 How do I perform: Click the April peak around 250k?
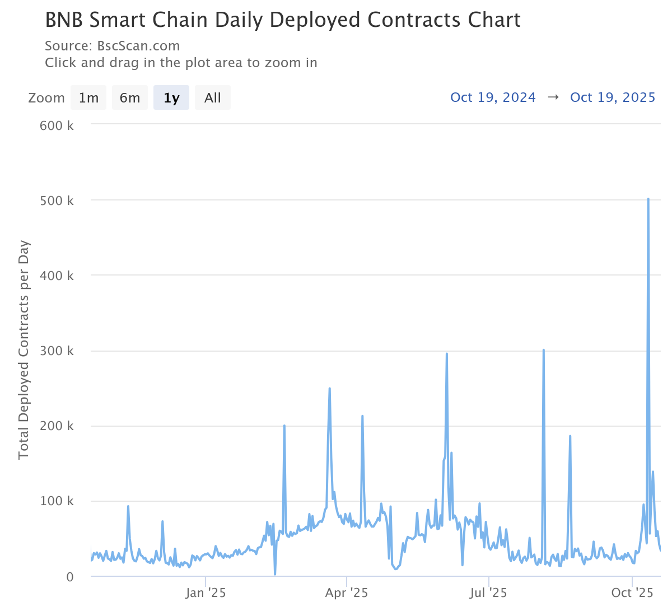(x=329, y=389)
